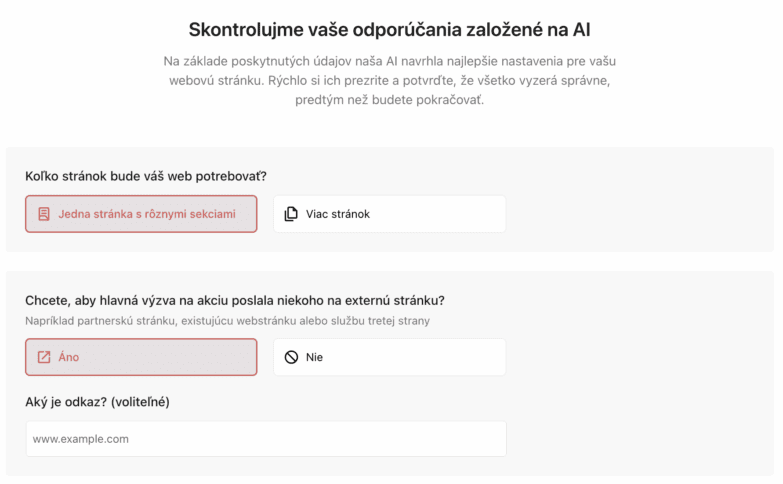Focus the www.example.com link input field
Image resolution: width=783 pixels, height=484 pixels.
266,439
